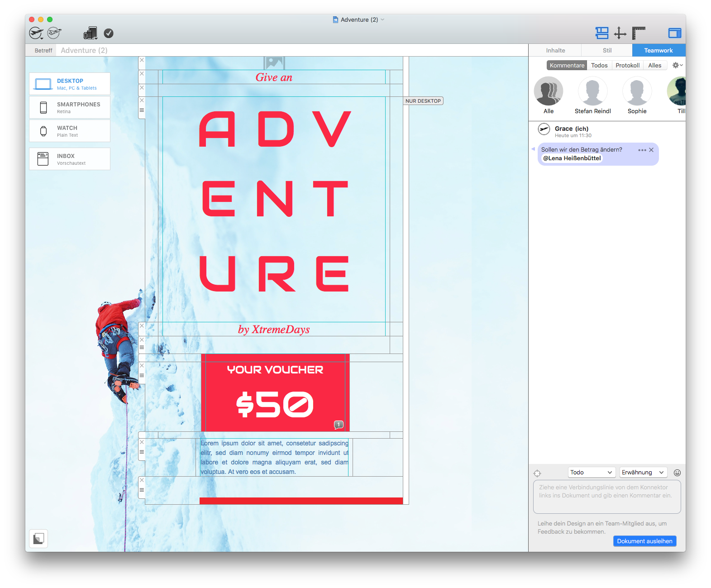This screenshot has width=711, height=588.
Task: Remove the Give an layout block
Action: coord(142,74)
